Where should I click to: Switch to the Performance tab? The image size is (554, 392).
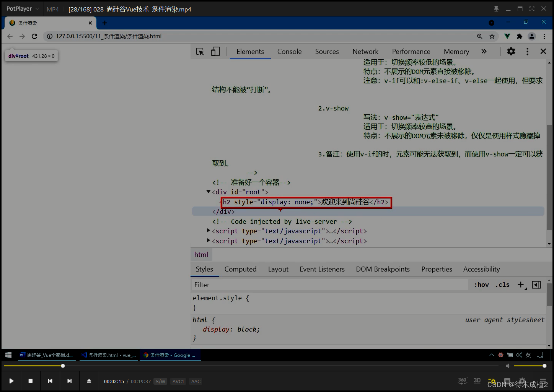tap(411, 52)
